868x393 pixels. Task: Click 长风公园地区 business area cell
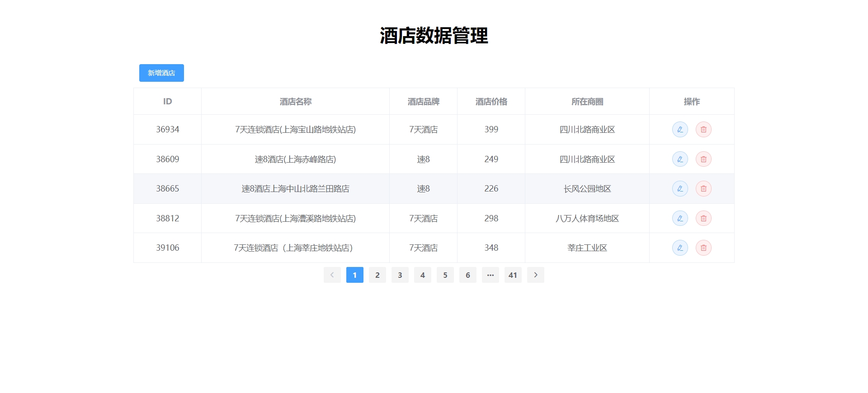587,189
